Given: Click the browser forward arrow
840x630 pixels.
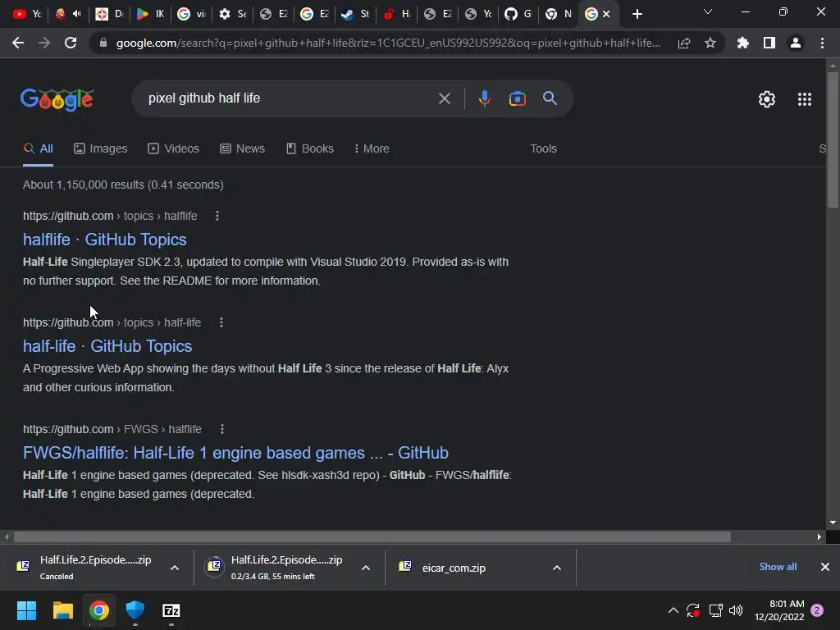Looking at the screenshot, I should [44, 43].
